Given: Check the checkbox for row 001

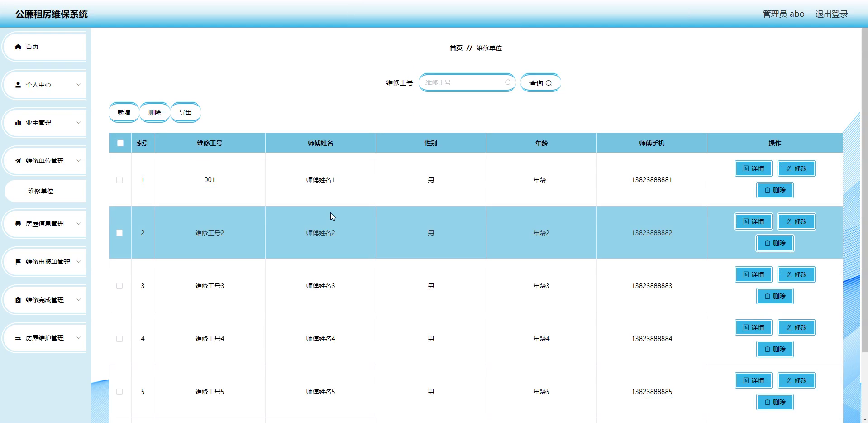Looking at the screenshot, I should [x=119, y=180].
